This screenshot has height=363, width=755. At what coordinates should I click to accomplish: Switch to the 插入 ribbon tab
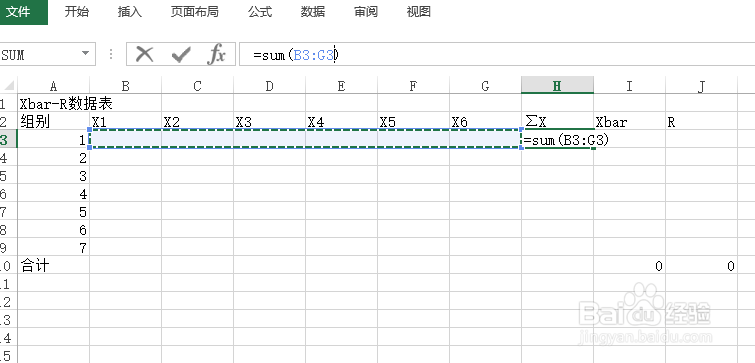coord(130,12)
